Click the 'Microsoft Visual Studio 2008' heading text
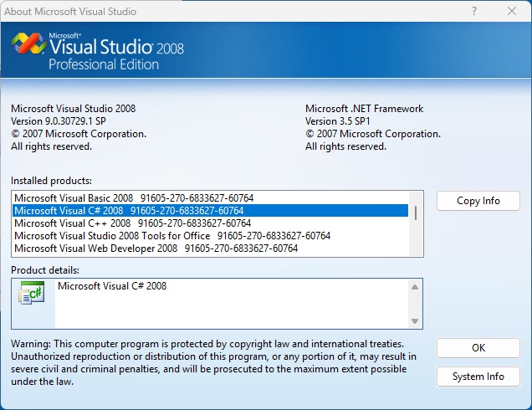The image size is (532, 410). [73, 109]
